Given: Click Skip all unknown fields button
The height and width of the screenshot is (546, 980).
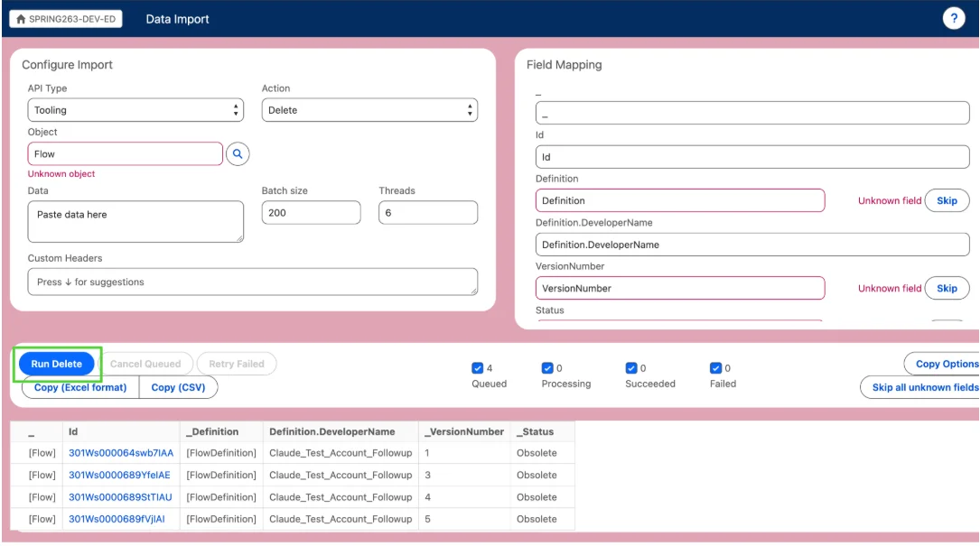Looking at the screenshot, I should (x=921, y=387).
